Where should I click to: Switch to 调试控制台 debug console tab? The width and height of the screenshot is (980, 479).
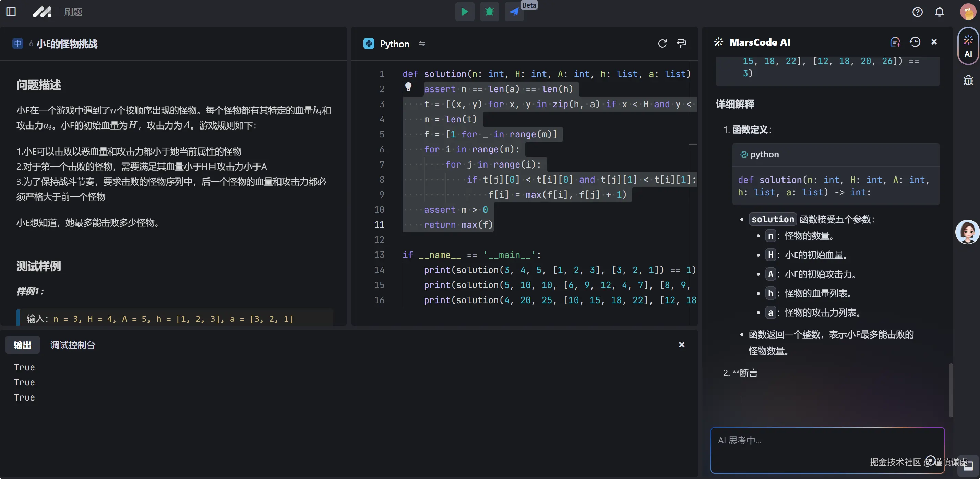click(x=73, y=345)
